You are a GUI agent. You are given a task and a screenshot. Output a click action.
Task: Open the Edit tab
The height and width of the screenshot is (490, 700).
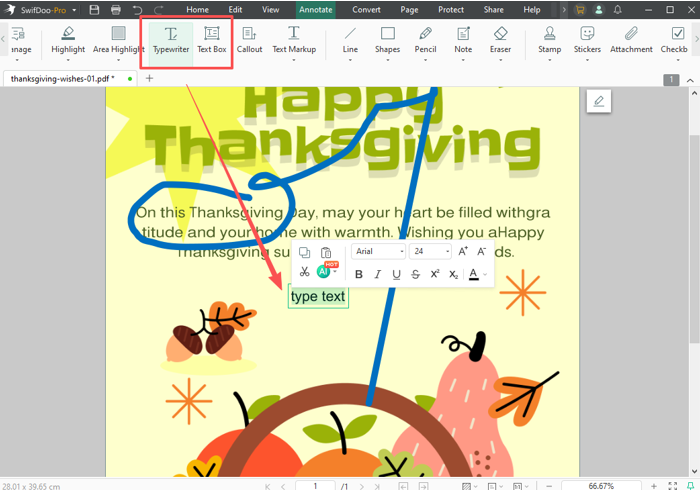click(x=235, y=9)
